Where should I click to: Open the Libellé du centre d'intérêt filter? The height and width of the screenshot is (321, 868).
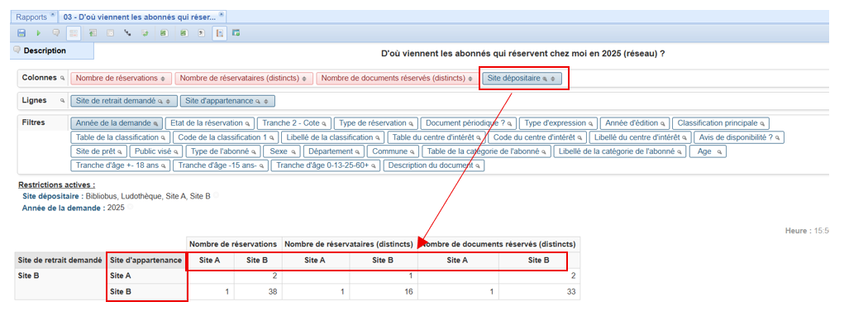pyautogui.click(x=640, y=137)
